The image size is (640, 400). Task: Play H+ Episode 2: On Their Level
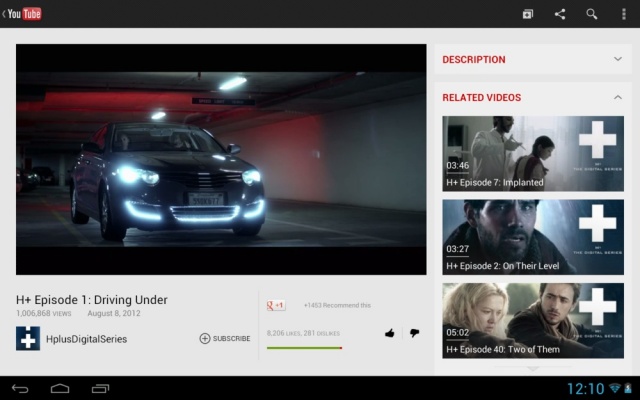click(x=533, y=237)
